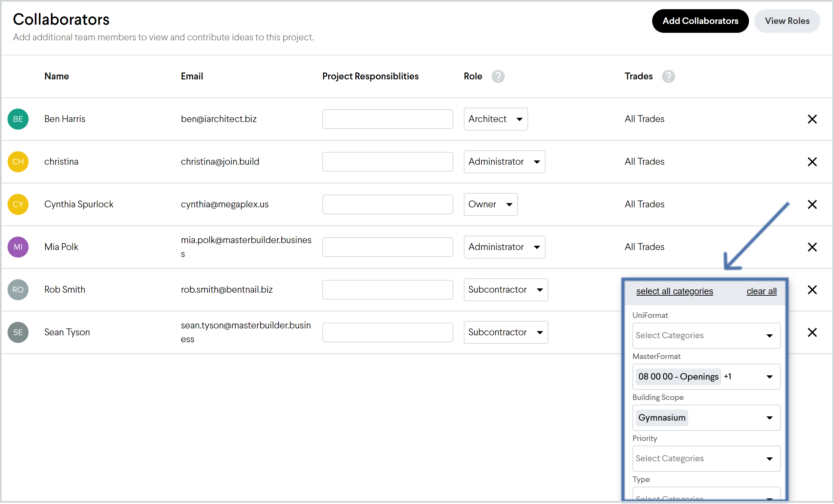This screenshot has height=504, width=834.
Task: Open Rob Smith's Subcontractor role dropdown
Action: coord(506,290)
